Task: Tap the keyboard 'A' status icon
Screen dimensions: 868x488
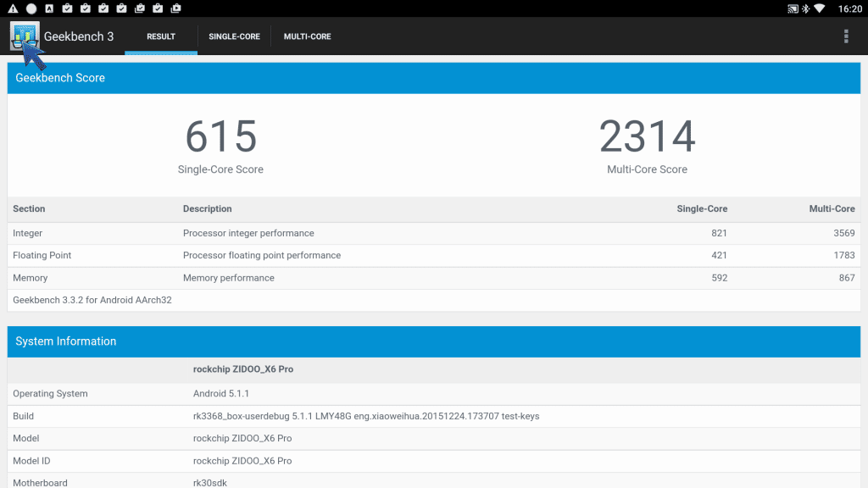Action: (49, 8)
